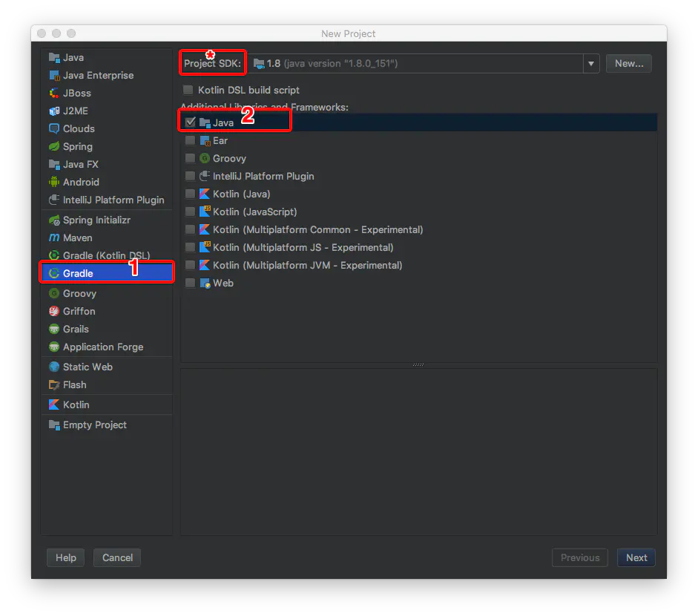Click the Ear framework icon

point(205,141)
